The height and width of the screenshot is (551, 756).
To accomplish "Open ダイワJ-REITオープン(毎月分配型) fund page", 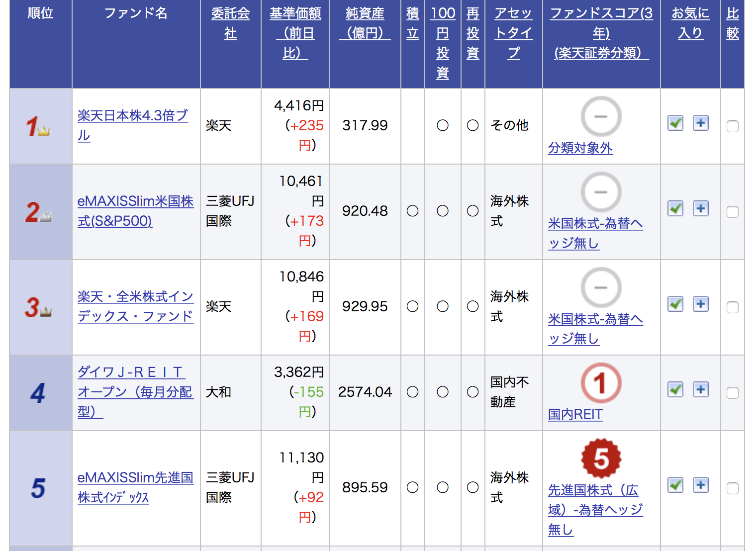I will point(135,392).
